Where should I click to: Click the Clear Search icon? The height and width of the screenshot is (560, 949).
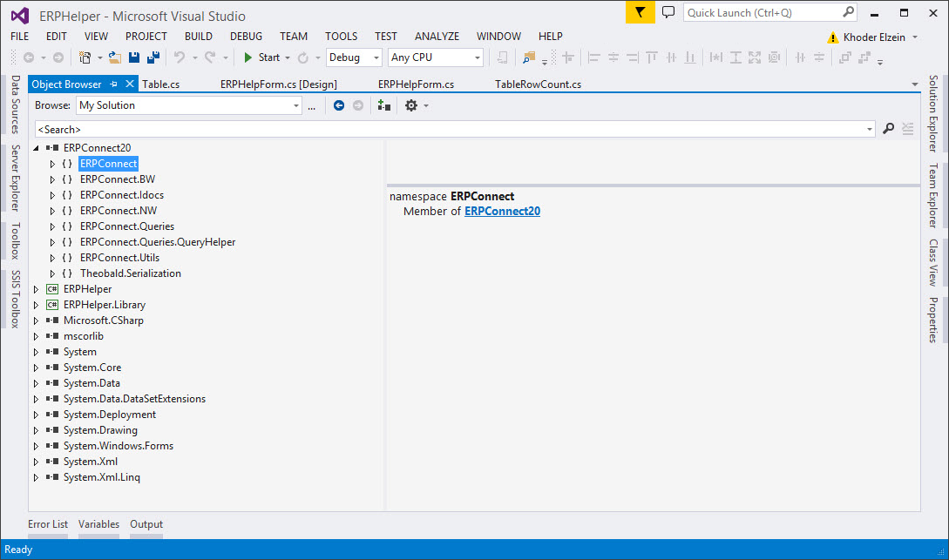[908, 129]
